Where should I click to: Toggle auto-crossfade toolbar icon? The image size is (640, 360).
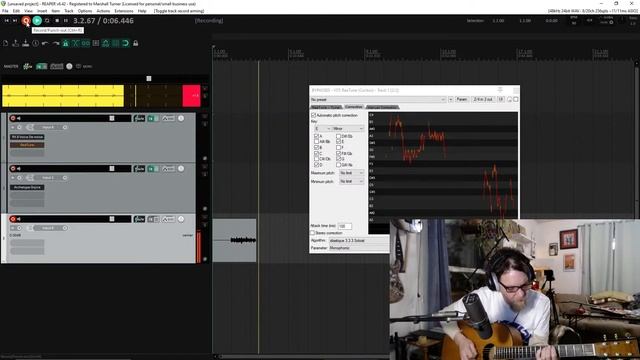point(76,43)
